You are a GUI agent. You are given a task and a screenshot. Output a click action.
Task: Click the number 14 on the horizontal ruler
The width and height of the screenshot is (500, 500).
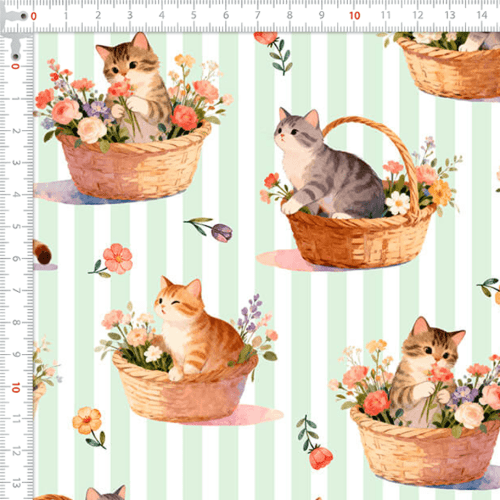[482, 15]
